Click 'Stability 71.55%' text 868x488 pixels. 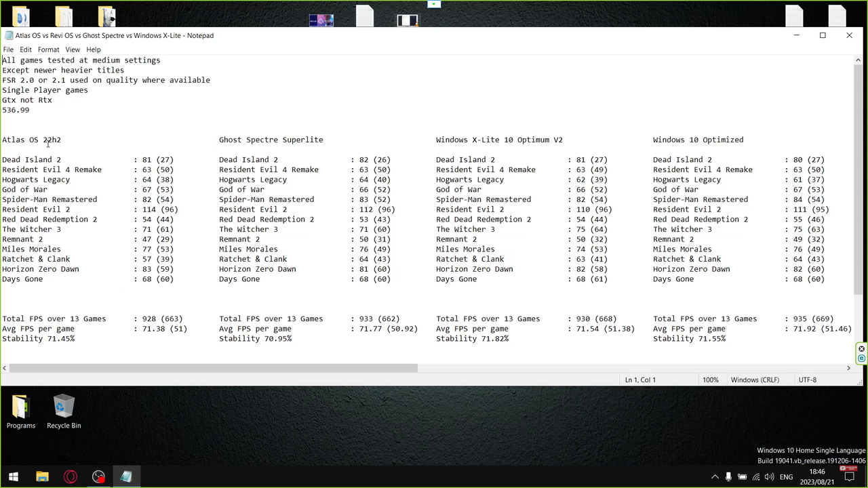tap(690, 338)
